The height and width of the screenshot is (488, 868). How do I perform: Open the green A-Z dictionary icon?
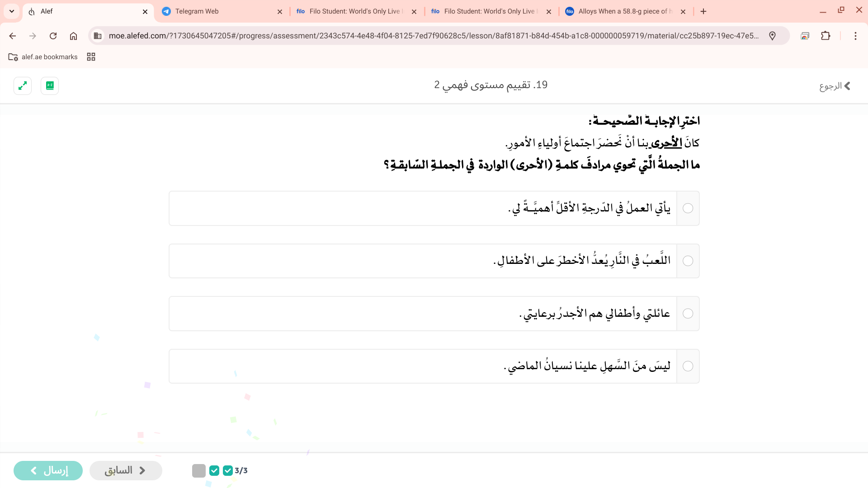coord(50,86)
